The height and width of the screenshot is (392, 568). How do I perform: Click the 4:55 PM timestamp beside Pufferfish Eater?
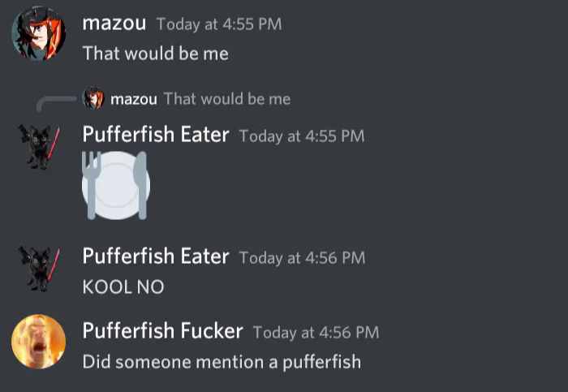(302, 136)
